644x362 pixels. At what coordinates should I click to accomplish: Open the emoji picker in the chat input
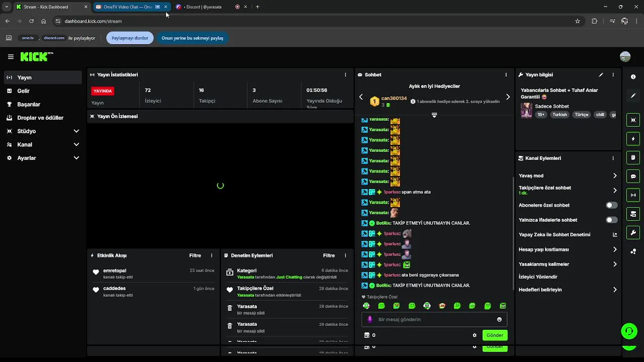(499, 319)
